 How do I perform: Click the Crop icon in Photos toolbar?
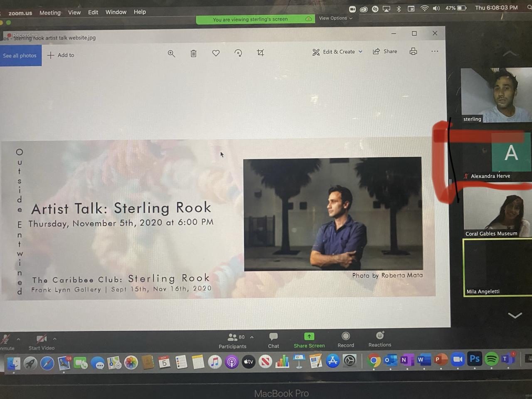(261, 52)
